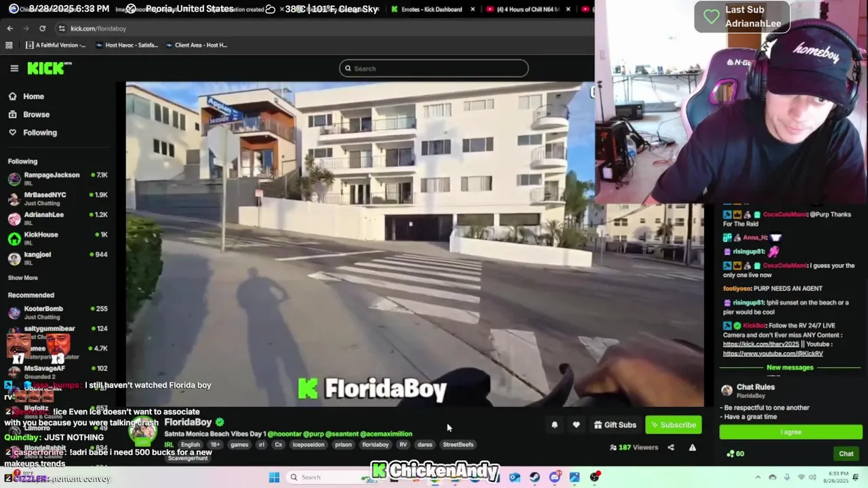868x488 pixels.
Task: Click the green I agree chat rules button
Action: tap(791, 432)
